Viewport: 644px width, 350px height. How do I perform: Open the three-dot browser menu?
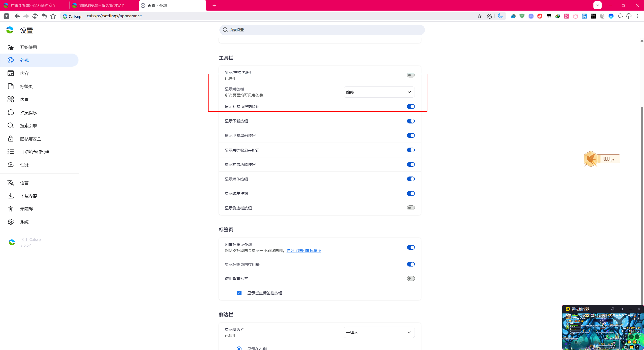[638, 16]
